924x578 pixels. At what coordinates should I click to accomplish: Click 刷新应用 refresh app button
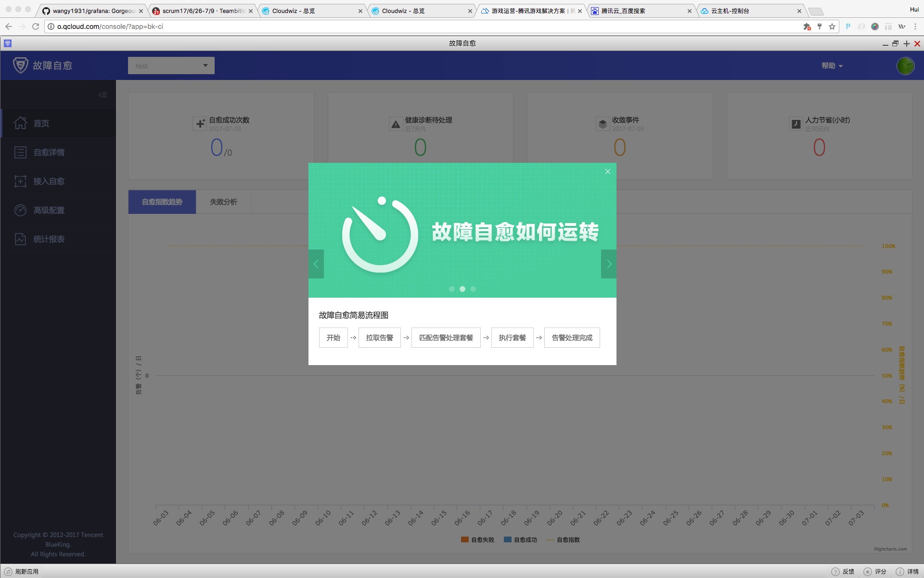[x=22, y=571]
